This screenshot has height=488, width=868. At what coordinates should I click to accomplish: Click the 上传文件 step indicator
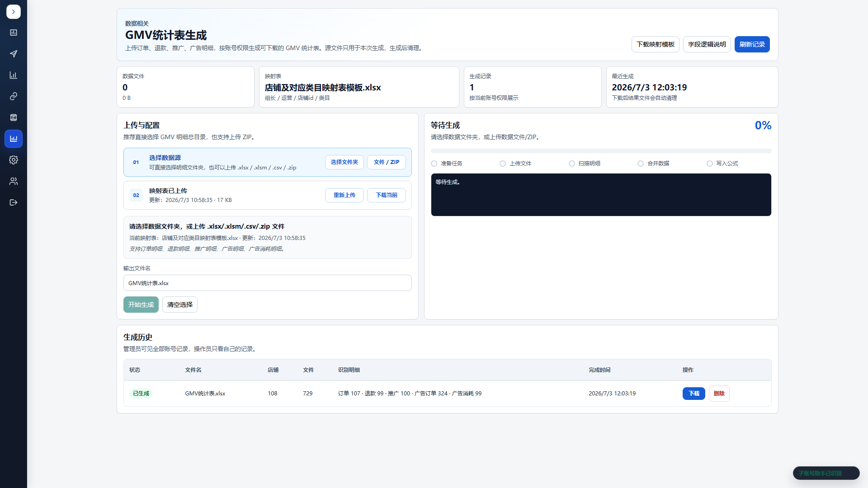515,164
